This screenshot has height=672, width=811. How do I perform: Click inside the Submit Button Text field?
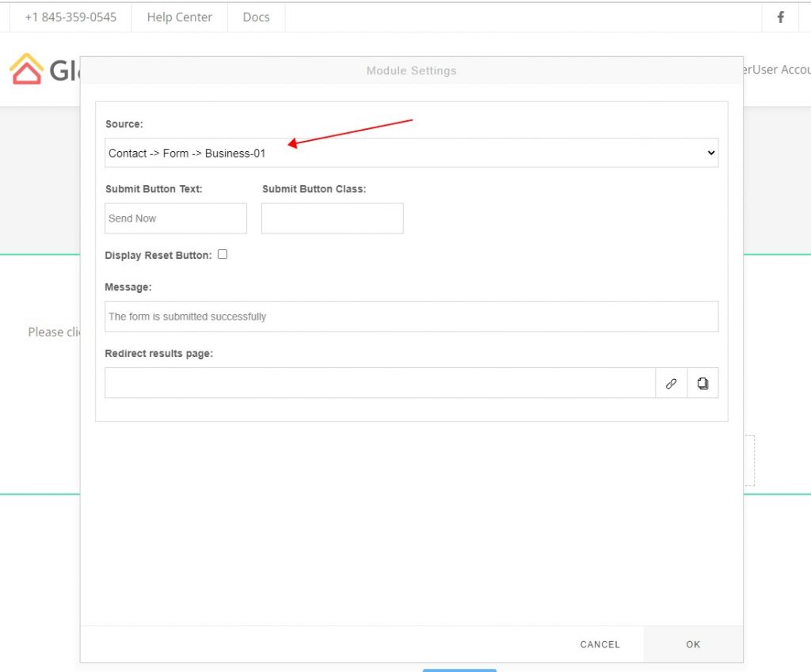pos(175,218)
